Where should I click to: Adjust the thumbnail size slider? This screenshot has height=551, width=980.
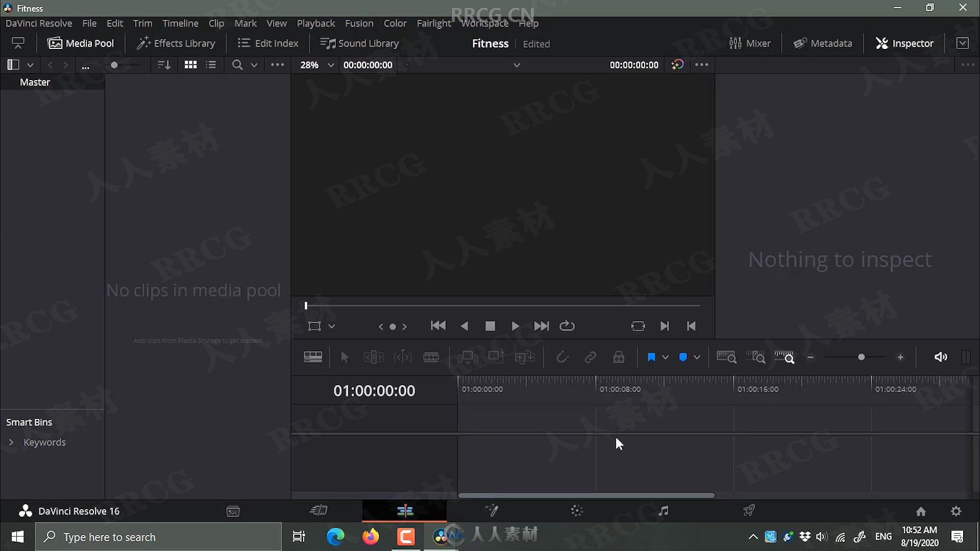pos(114,65)
